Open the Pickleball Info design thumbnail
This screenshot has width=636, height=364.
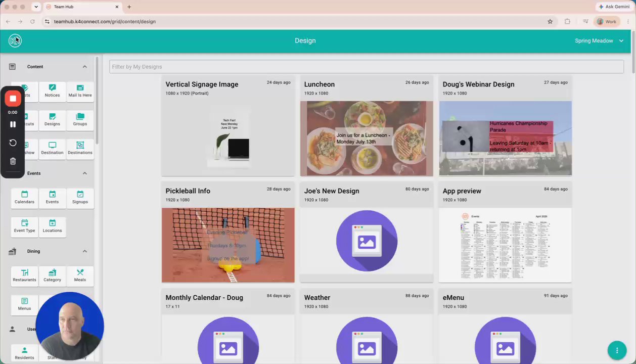[228, 245]
